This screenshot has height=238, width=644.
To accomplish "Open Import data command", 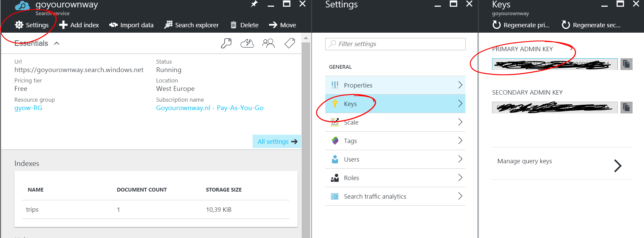I will (x=131, y=25).
